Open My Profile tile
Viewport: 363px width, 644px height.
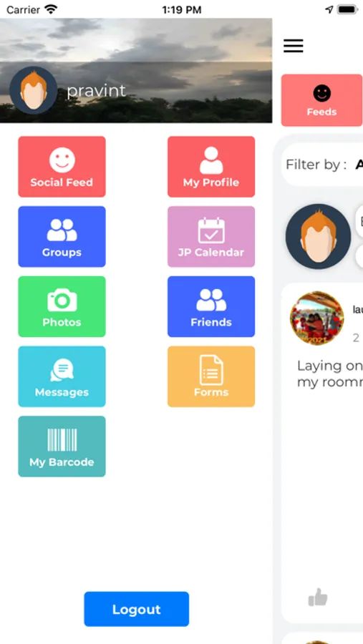coord(211,167)
